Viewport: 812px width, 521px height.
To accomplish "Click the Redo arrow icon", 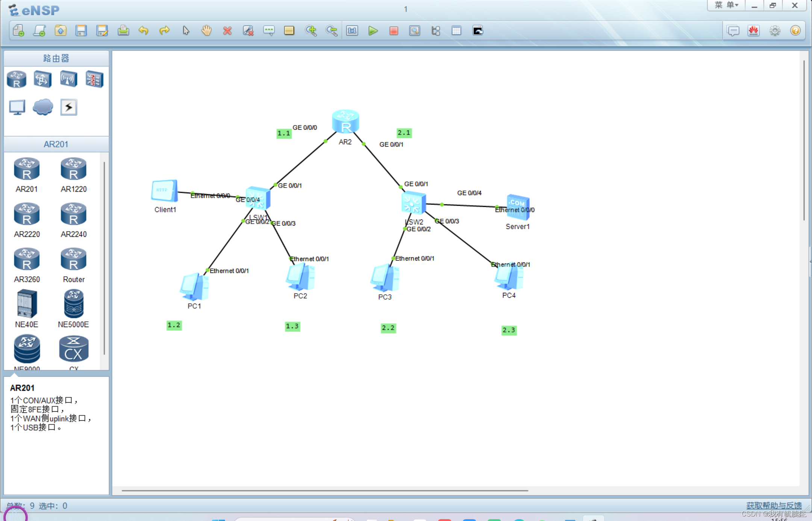I will click(x=164, y=30).
